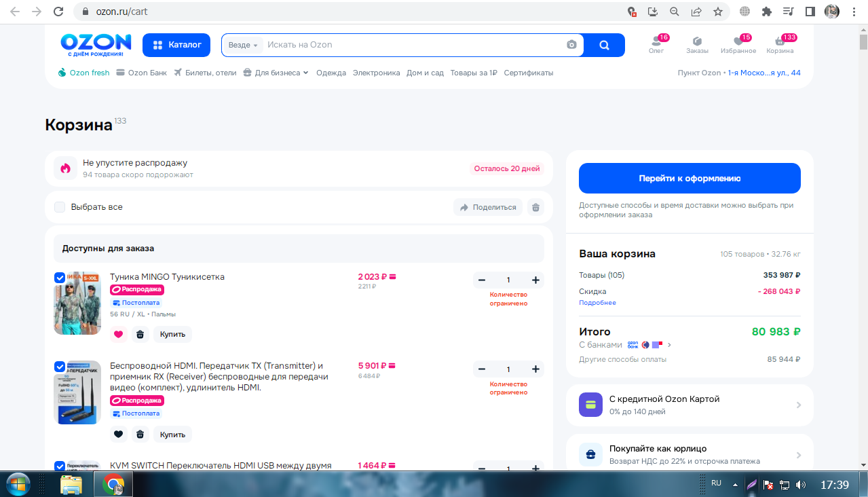Viewport: 868px width, 497px height.
Task: Open the Заказы orders icon
Action: (697, 45)
